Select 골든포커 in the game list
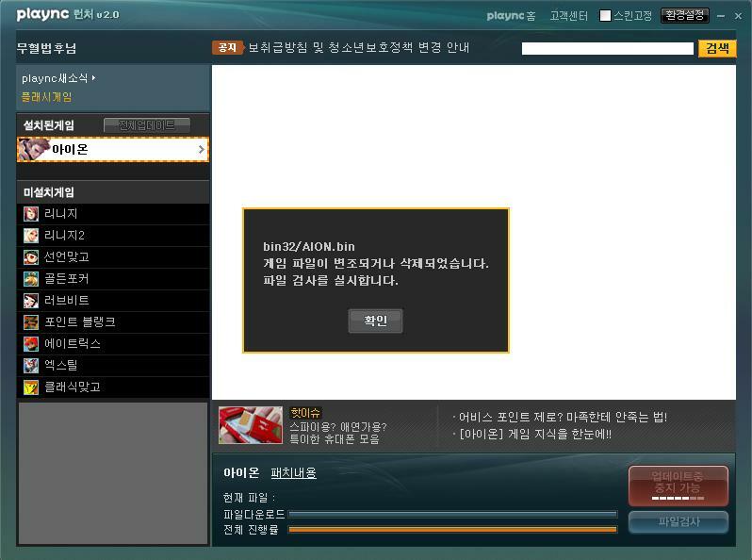Viewport: 752px width, 560px height. (x=113, y=279)
